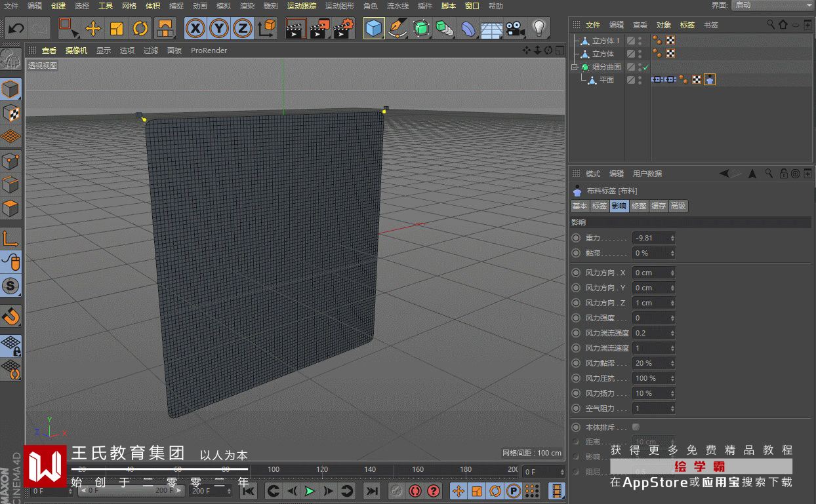The width and height of the screenshot is (816, 504).
Task: Click the 风力强度 input field
Action: [x=650, y=318]
